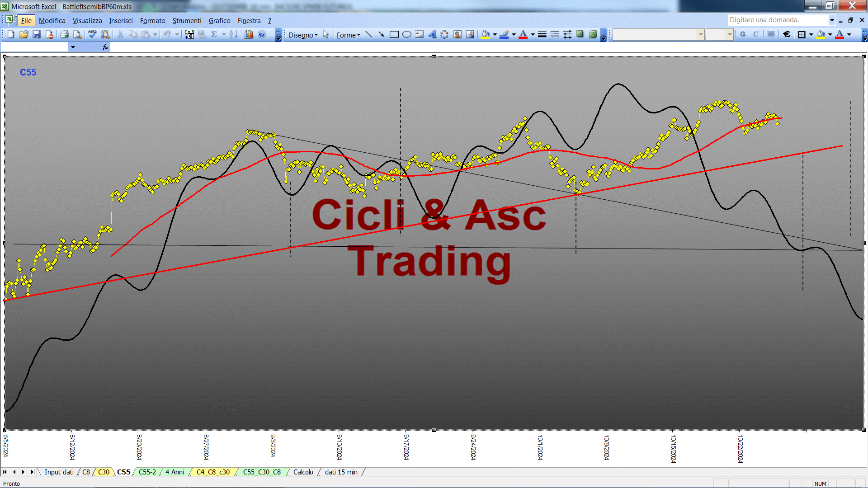Insert a picture from file icon
868x488 pixels.
470,34
